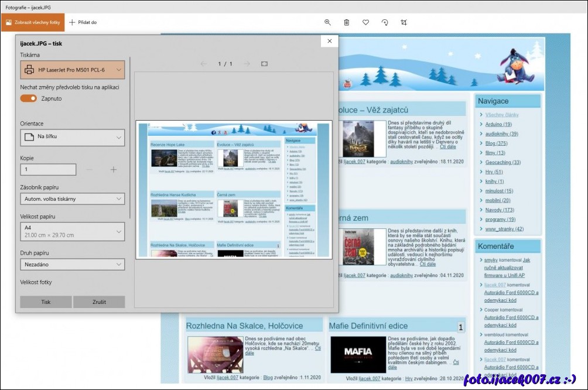Open the HP LaserJet Pro printer dropdown
Screen dimensions: 588x390
pyautogui.click(x=73, y=70)
